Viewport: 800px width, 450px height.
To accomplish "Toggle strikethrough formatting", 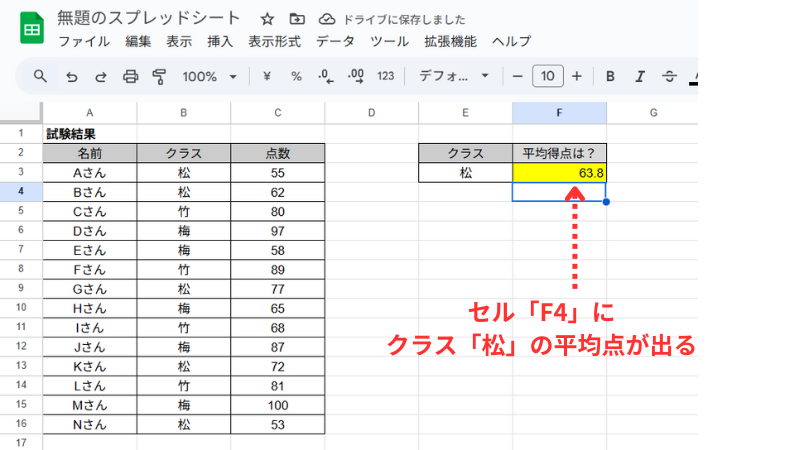I will [669, 77].
